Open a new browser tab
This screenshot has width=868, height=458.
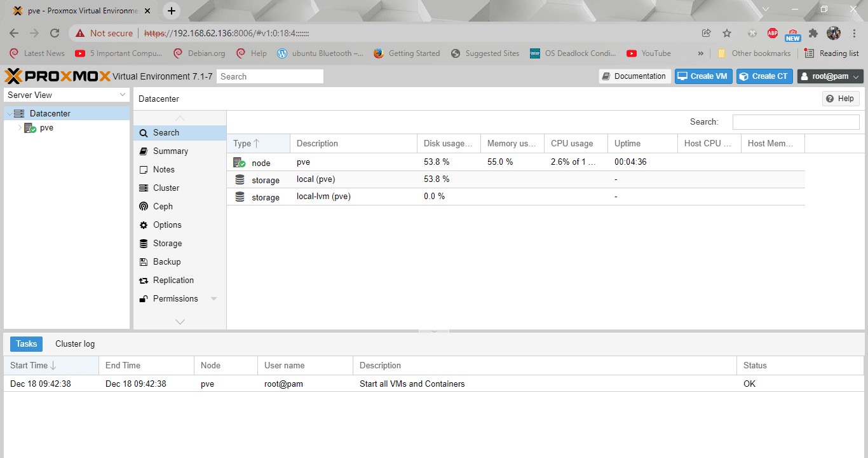(x=172, y=10)
